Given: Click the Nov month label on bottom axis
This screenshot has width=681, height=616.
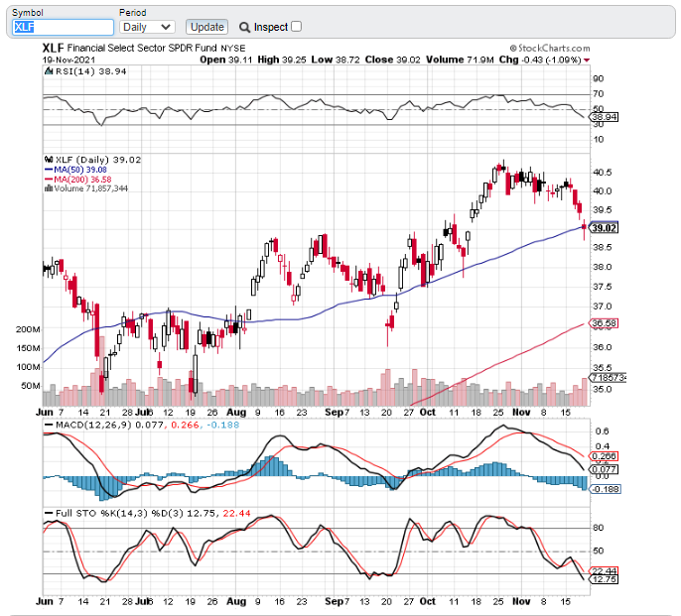Looking at the screenshot, I should [x=521, y=601].
